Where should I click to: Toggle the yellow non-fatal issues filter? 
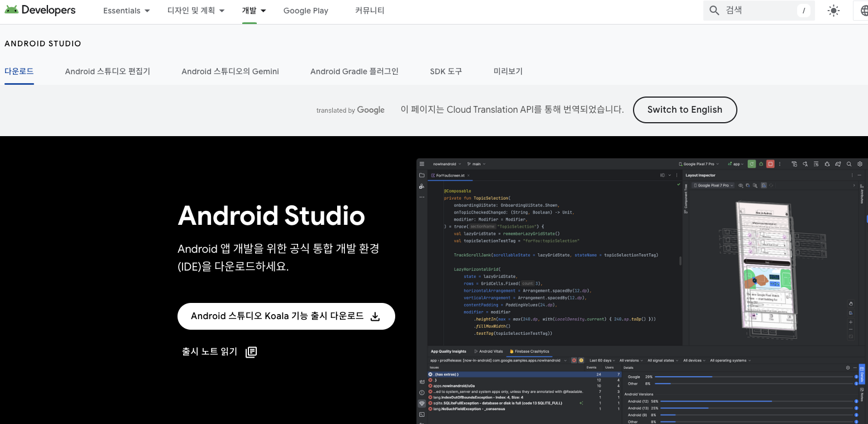[x=581, y=360]
